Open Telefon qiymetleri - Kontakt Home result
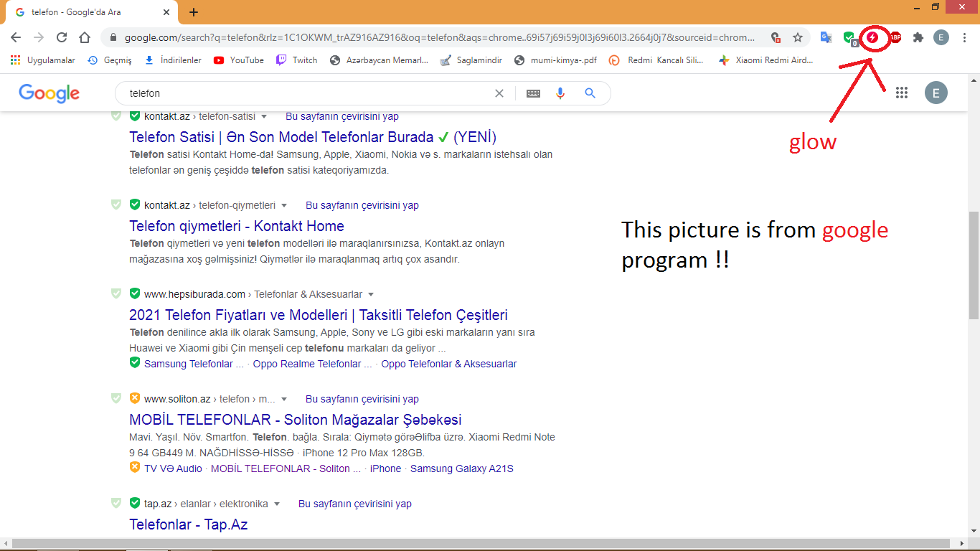This screenshot has width=980, height=551. click(x=235, y=225)
